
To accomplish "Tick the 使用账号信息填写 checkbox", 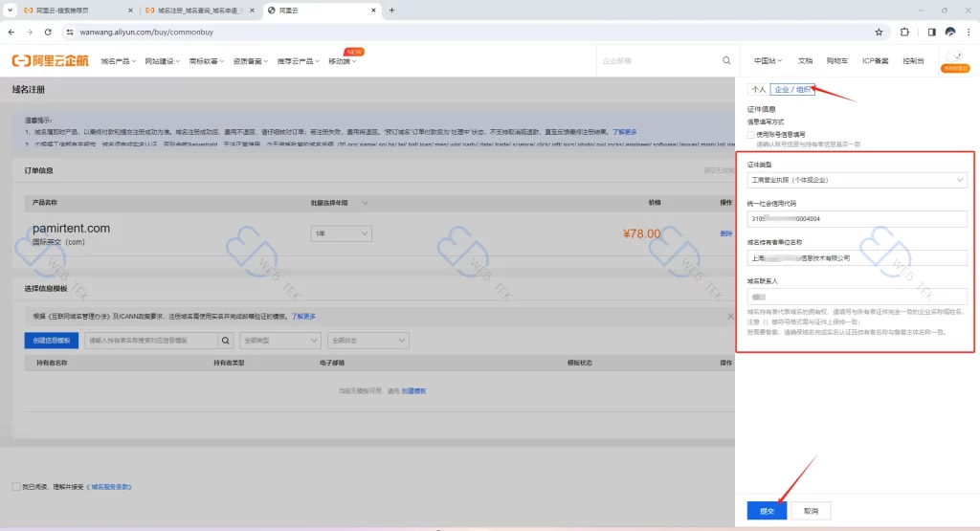I will coord(750,134).
